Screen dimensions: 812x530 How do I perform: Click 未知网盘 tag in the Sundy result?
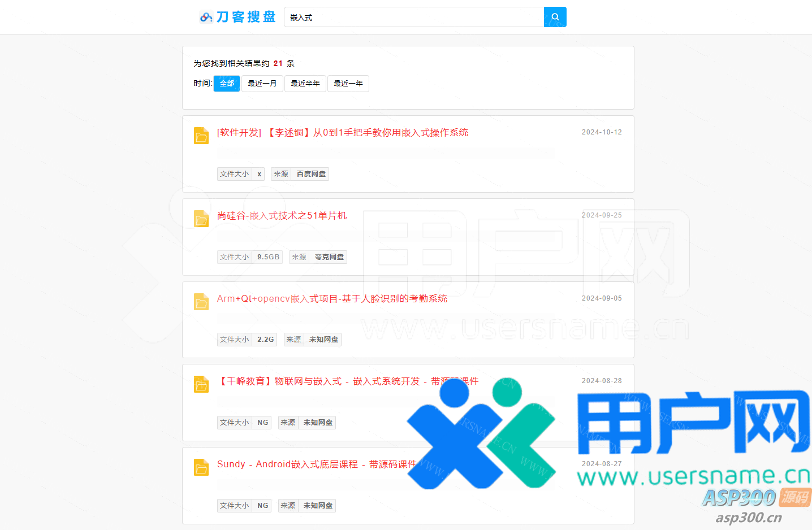pos(318,506)
